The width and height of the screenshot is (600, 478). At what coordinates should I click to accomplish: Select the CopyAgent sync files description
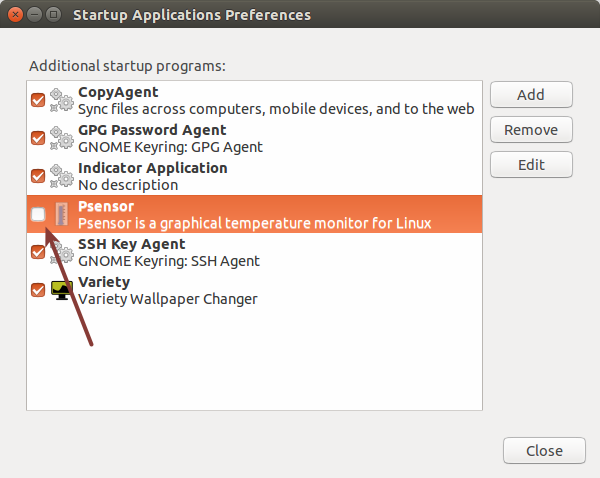click(x=276, y=109)
